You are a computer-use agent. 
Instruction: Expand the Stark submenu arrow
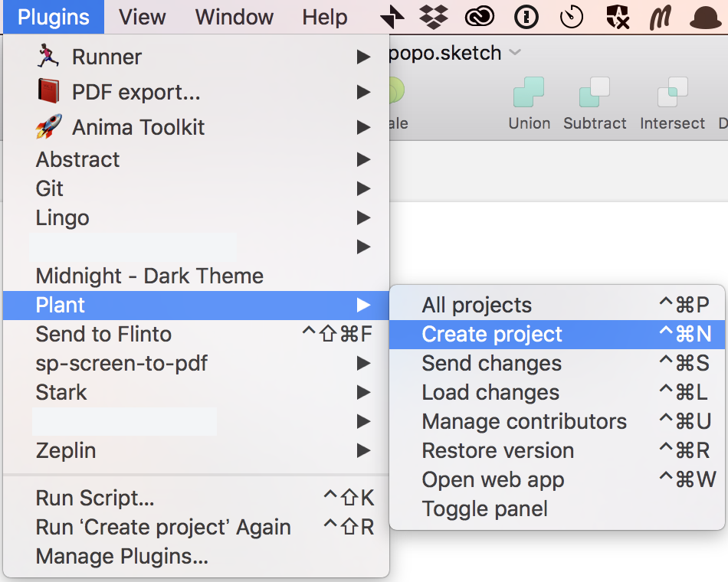[x=363, y=393]
